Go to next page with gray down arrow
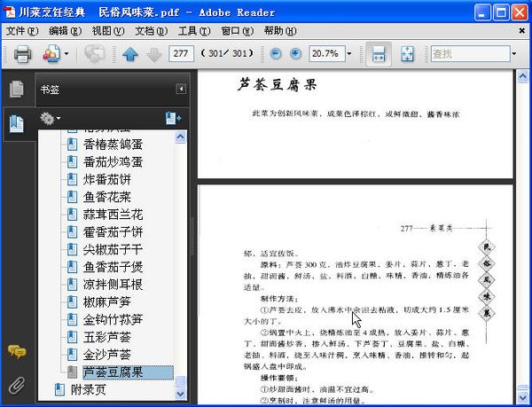Image resolution: width=532 pixels, height=407 pixels. [x=154, y=53]
